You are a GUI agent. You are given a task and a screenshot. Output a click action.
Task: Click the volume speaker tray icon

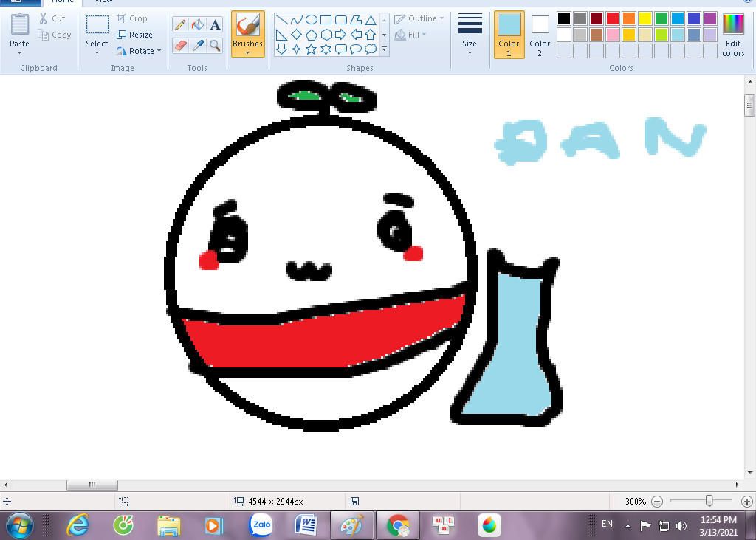point(681,526)
